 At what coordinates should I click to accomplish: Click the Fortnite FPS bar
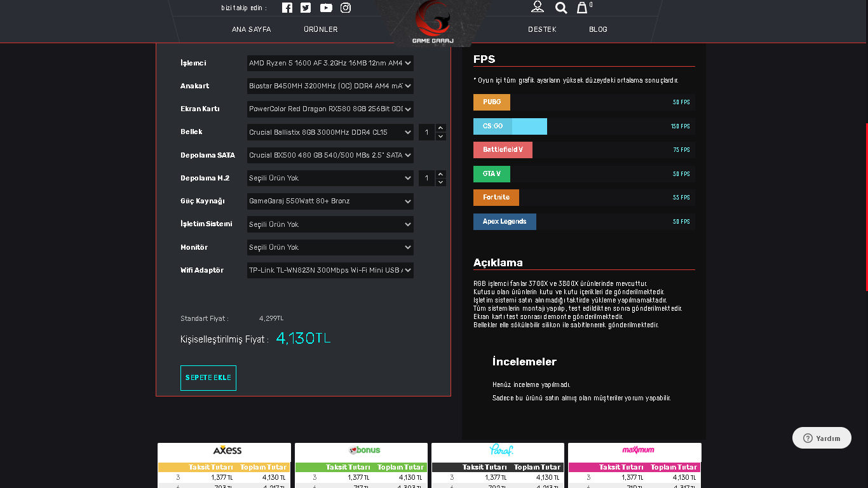pos(584,198)
